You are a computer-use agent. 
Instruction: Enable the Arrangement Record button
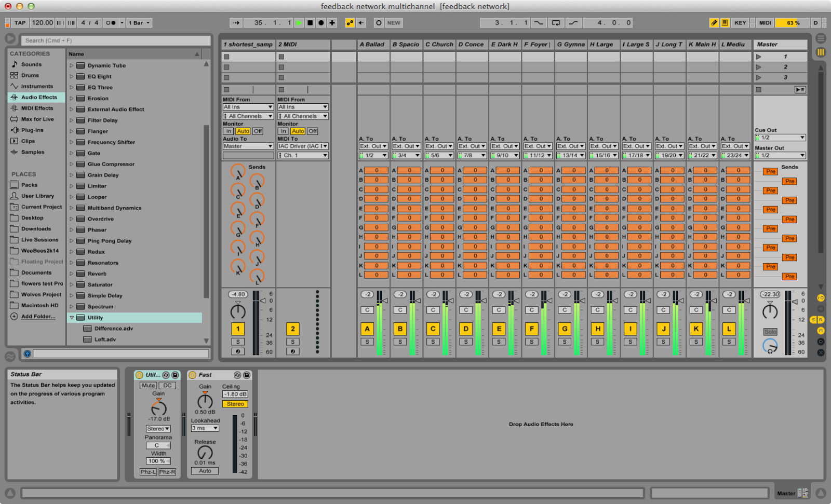tap(321, 23)
